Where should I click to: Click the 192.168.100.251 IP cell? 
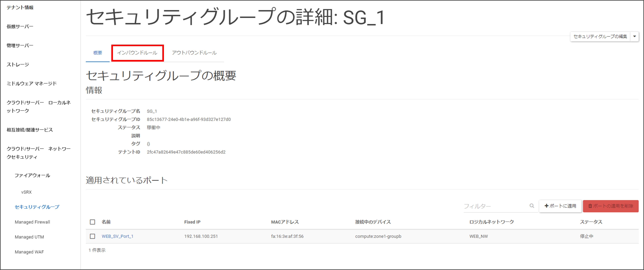click(x=201, y=236)
